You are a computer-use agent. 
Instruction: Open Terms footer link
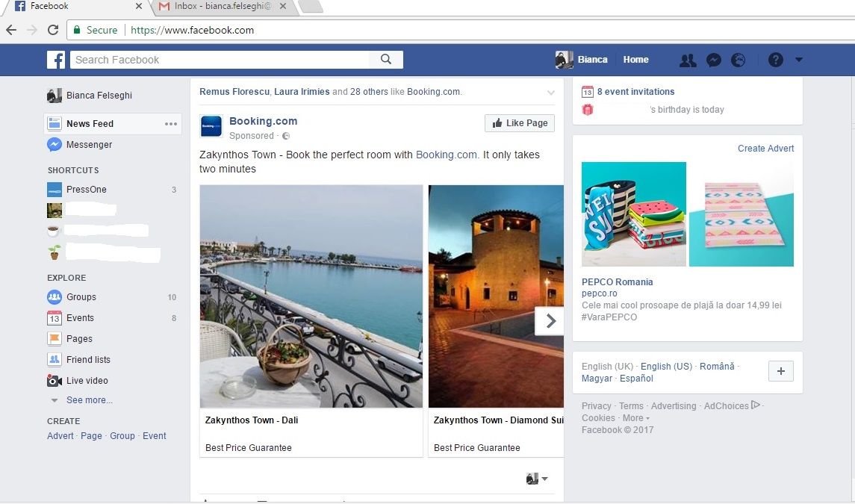[632, 406]
